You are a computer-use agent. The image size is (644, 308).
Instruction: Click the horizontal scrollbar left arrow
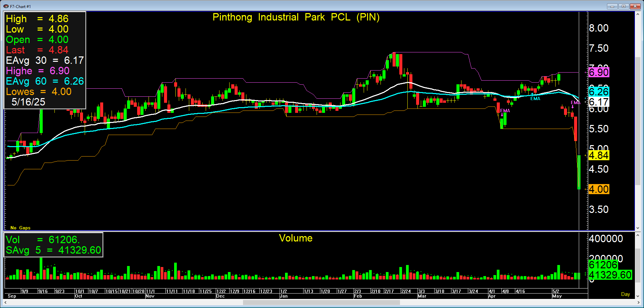(6, 303)
